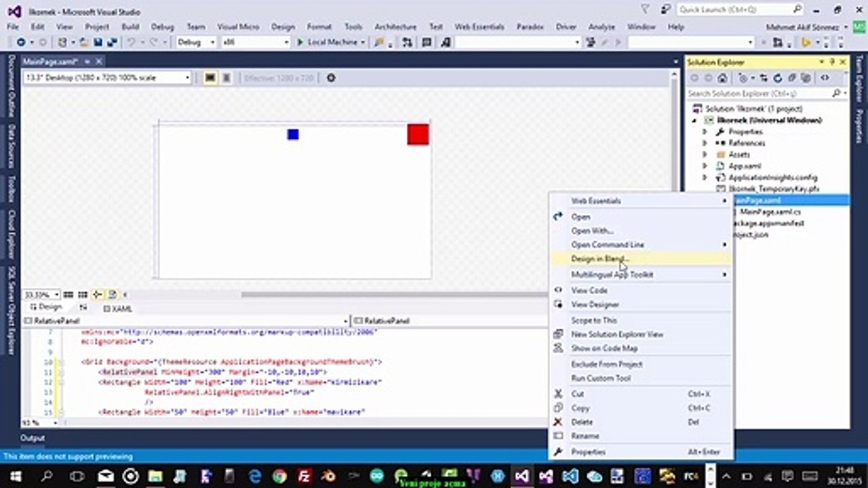Viewport: 868px width, 488px height.
Task: Select ApplicationInsights.config in Solution Explorer
Action: pos(772,178)
